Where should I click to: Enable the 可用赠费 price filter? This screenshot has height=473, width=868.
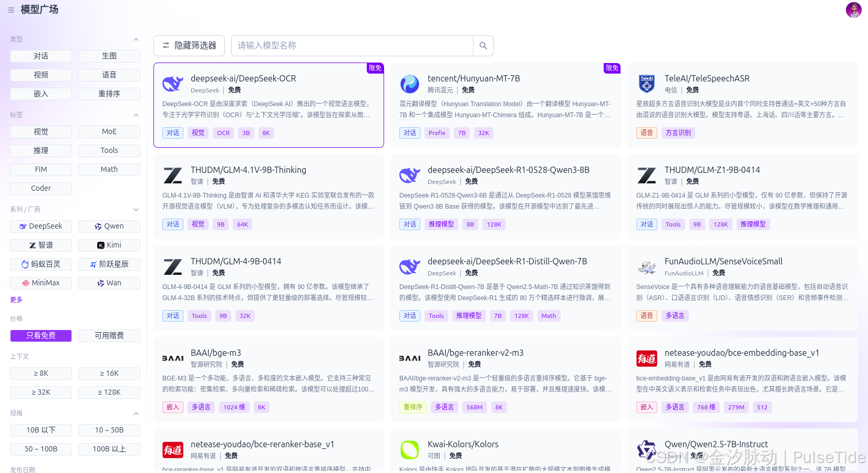coord(109,335)
